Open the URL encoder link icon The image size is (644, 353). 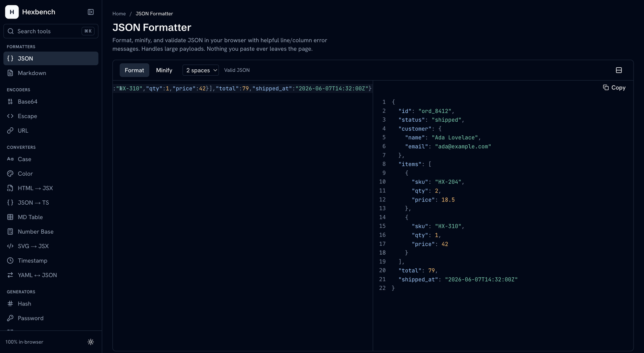[x=10, y=131]
